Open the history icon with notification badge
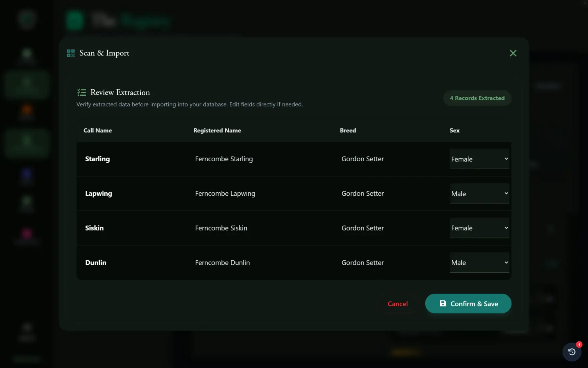Screen dimensions: 588x368 pos(572,352)
